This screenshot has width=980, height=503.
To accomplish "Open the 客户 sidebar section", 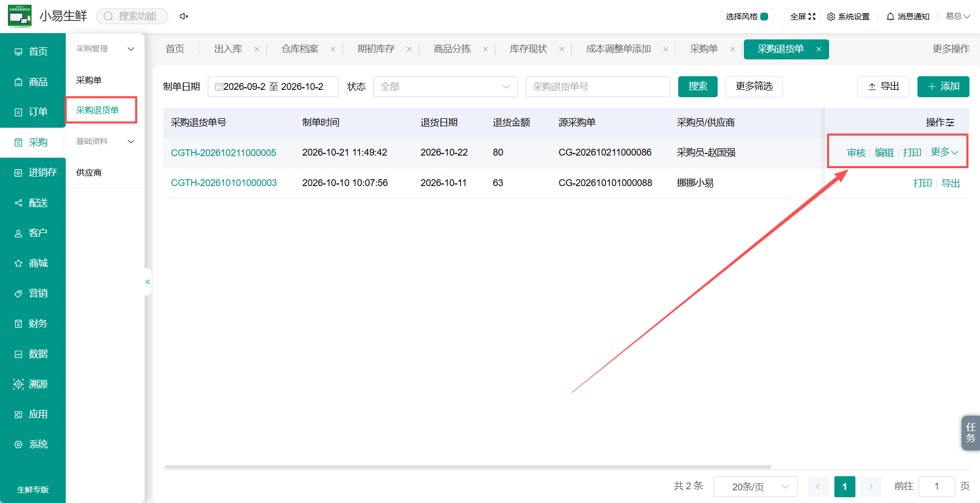I will (33, 233).
